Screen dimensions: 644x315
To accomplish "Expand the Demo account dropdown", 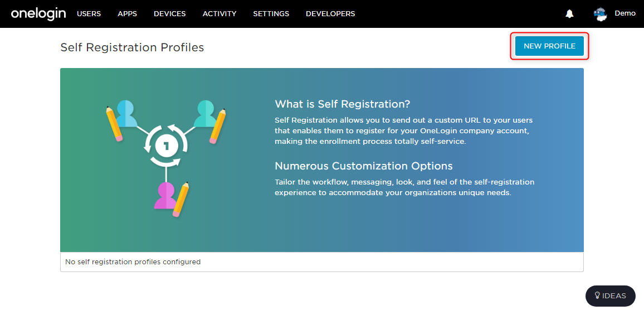I will click(625, 13).
